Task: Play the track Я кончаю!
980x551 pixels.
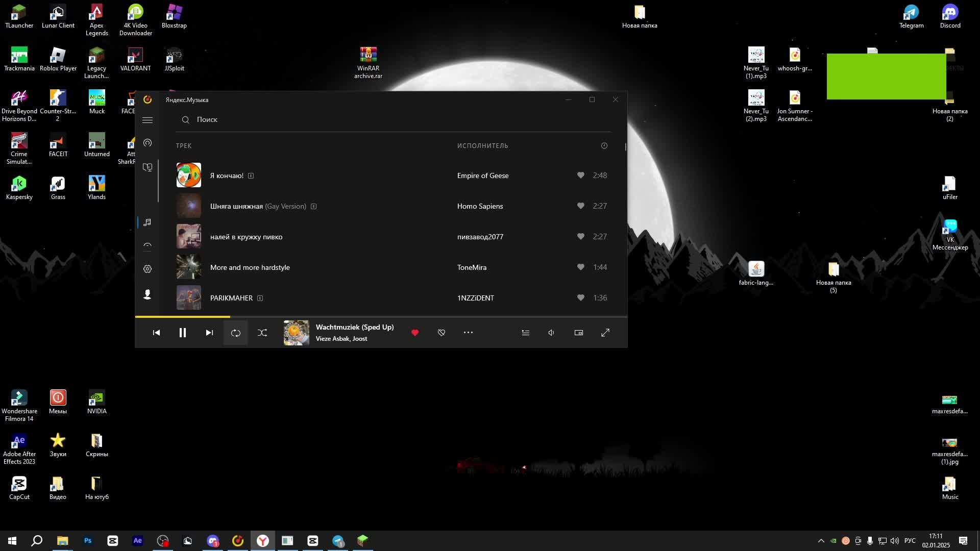Action: [x=227, y=176]
